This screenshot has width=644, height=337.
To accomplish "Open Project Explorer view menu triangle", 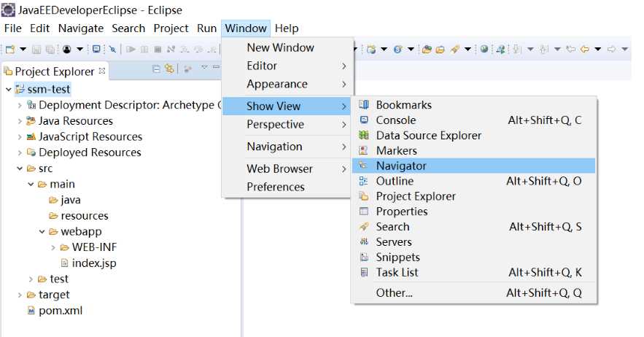I will (x=204, y=67).
